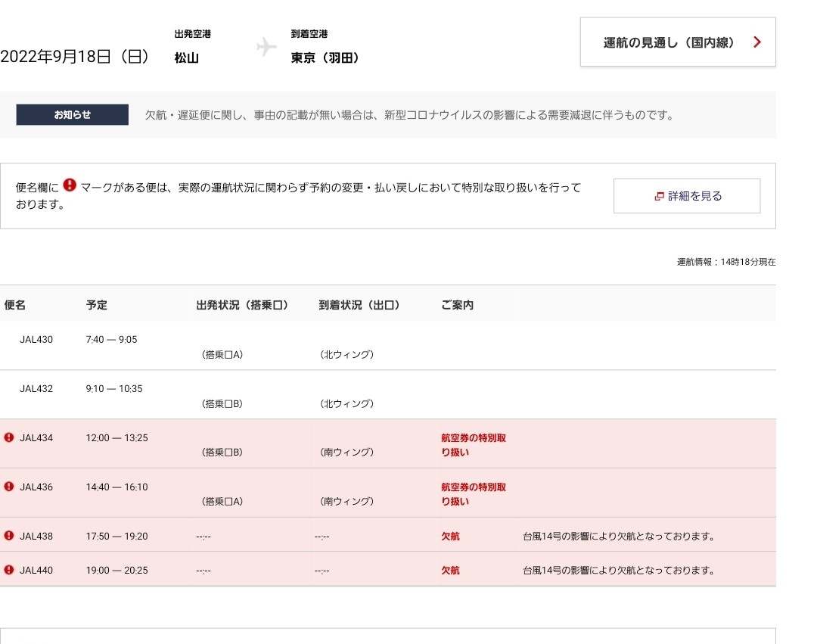Select flight number JAL438
Viewport: 817px width, 644px height.
point(36,536)
